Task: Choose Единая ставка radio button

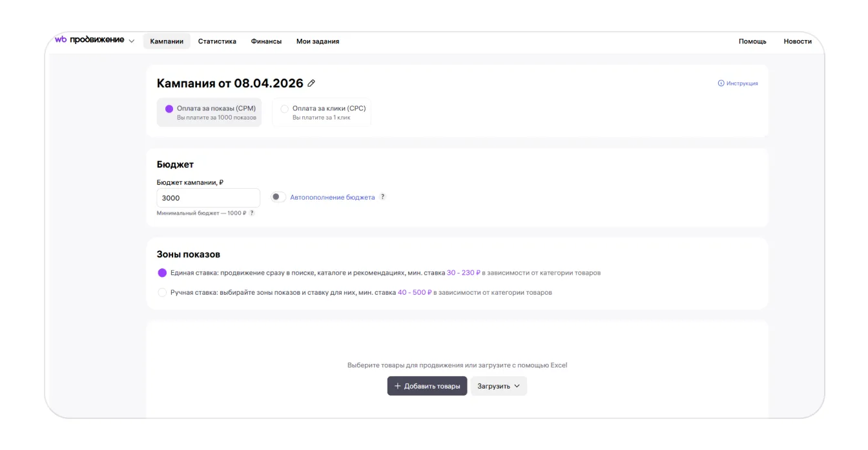Action: pyautogui.click(x=162, y=273)
